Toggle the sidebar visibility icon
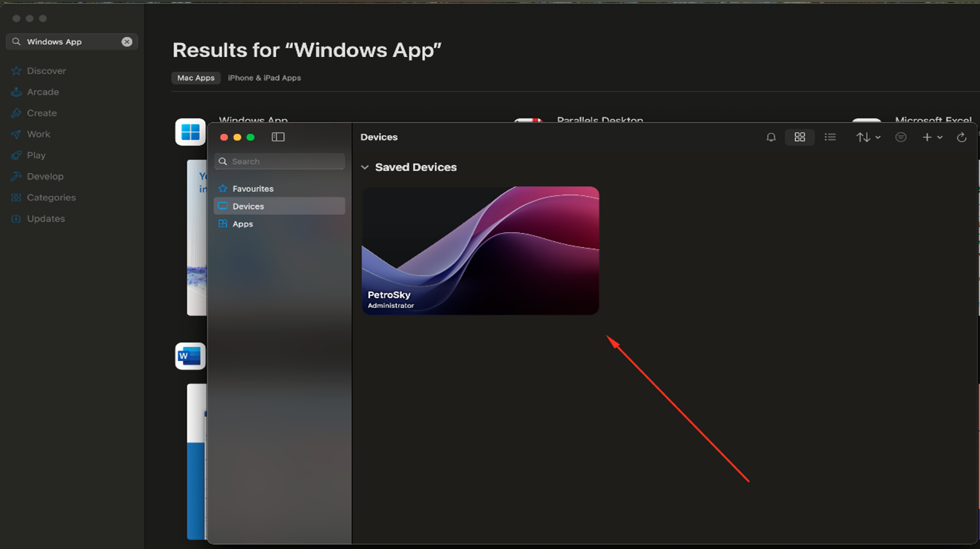 click(x=278, y=137)
